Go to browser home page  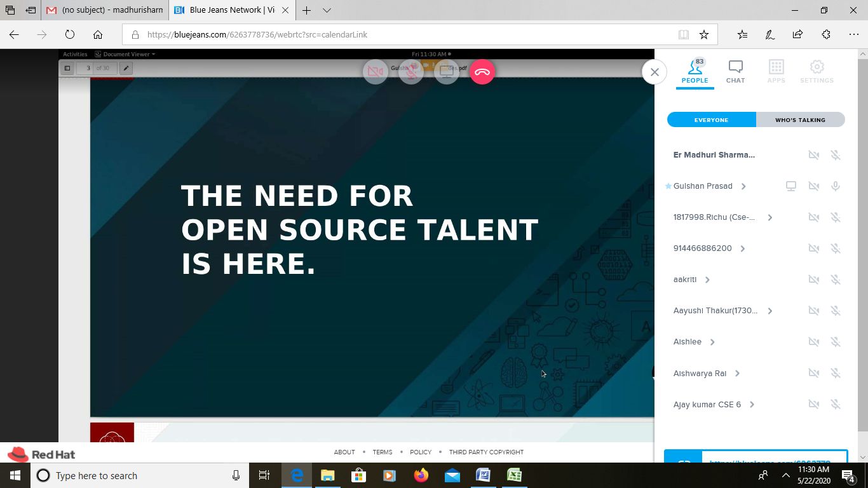click(98, 35)
